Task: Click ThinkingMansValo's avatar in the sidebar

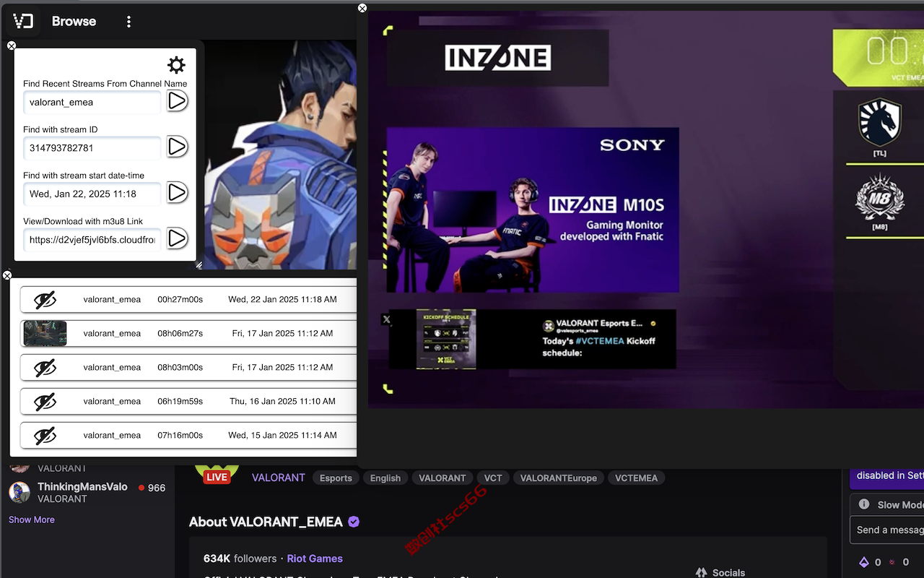Action: pos(19,493)
